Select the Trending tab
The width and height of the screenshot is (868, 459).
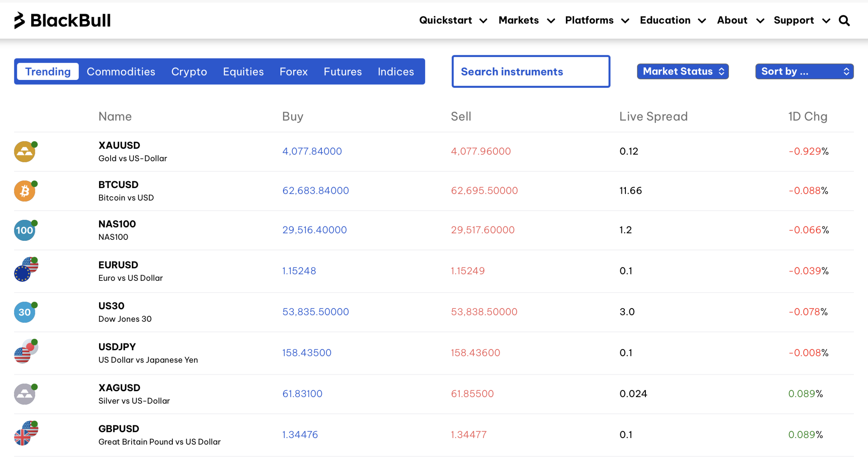click(x=48, y=71)
